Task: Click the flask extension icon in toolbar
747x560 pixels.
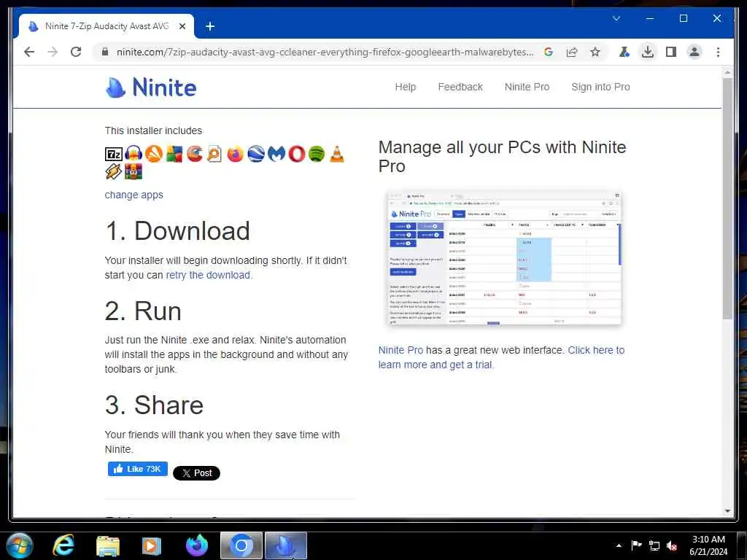Action: pos(624,52)
